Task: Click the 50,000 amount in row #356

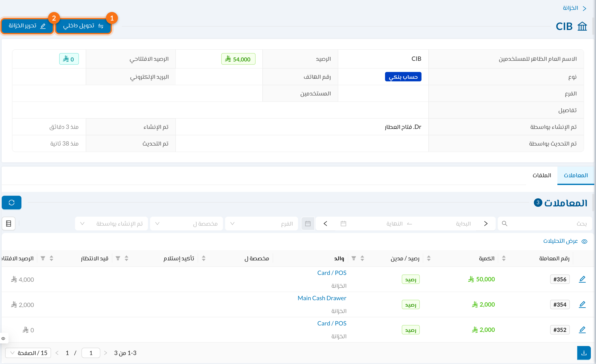Action: tap(481, 279)
